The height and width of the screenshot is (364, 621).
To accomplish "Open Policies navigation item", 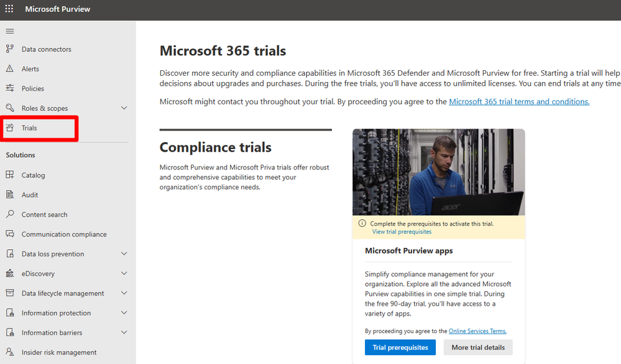I will pyautogui.click(x=33, y=89).
